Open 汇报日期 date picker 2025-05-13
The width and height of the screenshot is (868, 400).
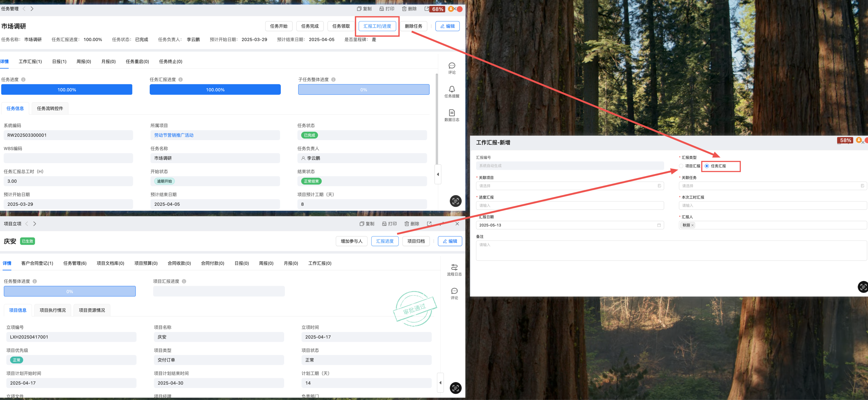point(570,225)
